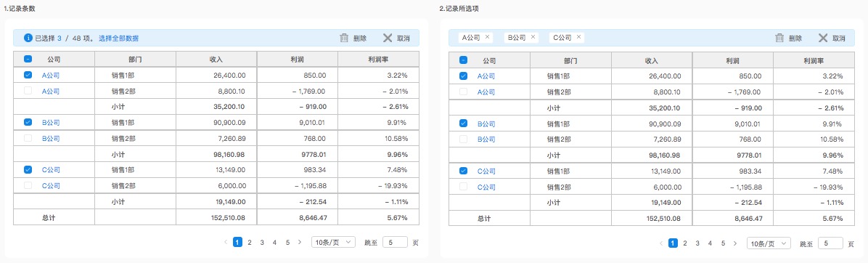Viewport: 868px width, 263px height.
Task: Click the trash 删除 icon in the 记录所选项 panel
Action: click(x=779, y=39)
